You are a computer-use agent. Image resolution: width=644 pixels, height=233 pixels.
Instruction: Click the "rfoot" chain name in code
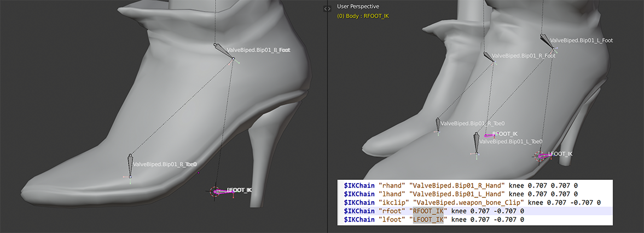(x=393, y=211)
